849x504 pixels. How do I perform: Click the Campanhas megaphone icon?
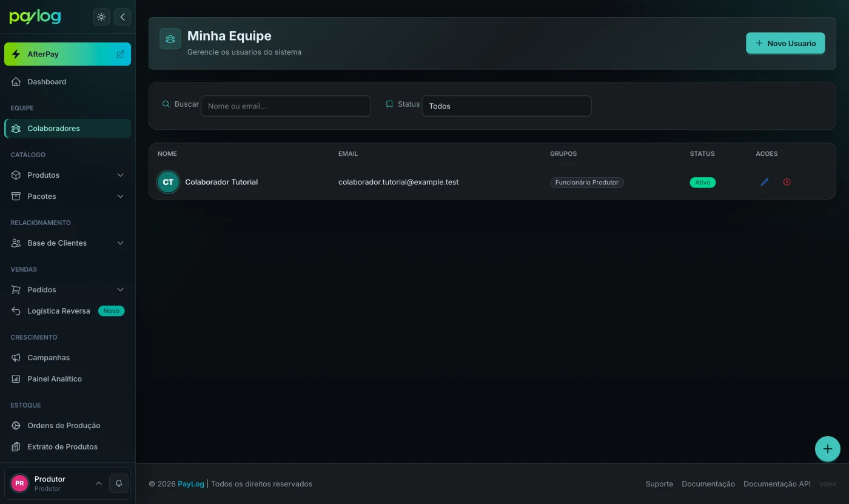click(16, 358)
